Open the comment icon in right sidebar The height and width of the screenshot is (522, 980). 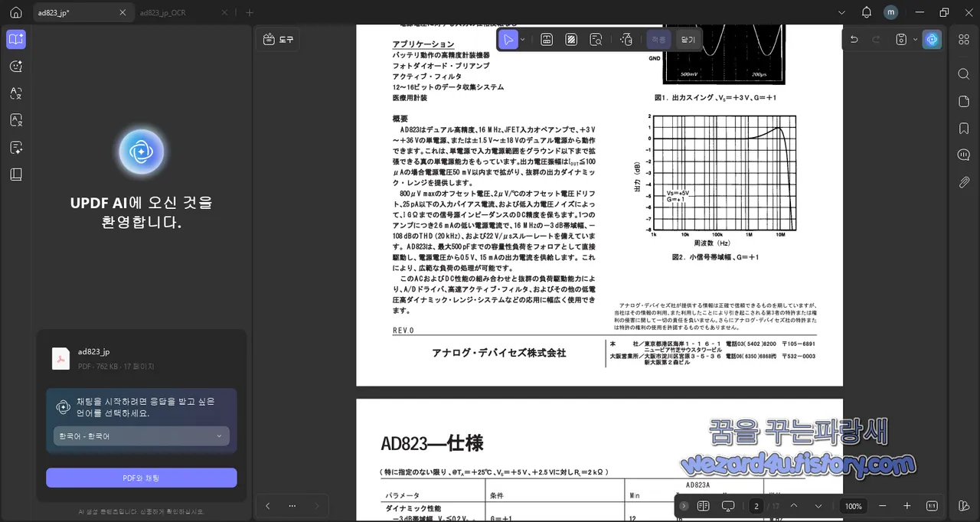963,155
